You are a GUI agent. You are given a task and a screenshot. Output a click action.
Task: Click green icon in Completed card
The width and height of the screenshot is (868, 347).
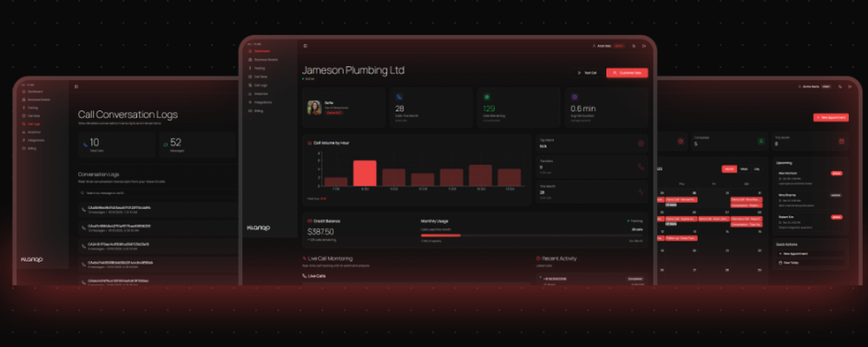(761, 141)
